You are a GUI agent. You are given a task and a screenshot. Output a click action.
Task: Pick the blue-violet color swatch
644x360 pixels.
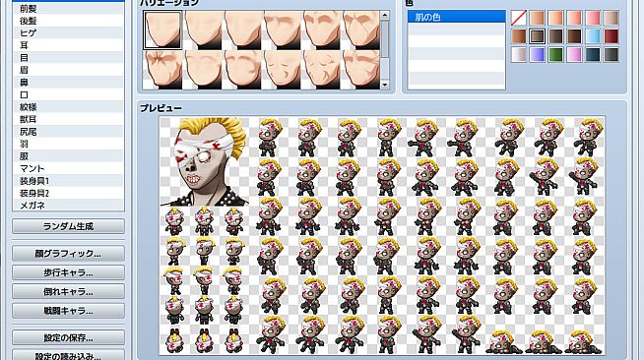pos(538,54)
